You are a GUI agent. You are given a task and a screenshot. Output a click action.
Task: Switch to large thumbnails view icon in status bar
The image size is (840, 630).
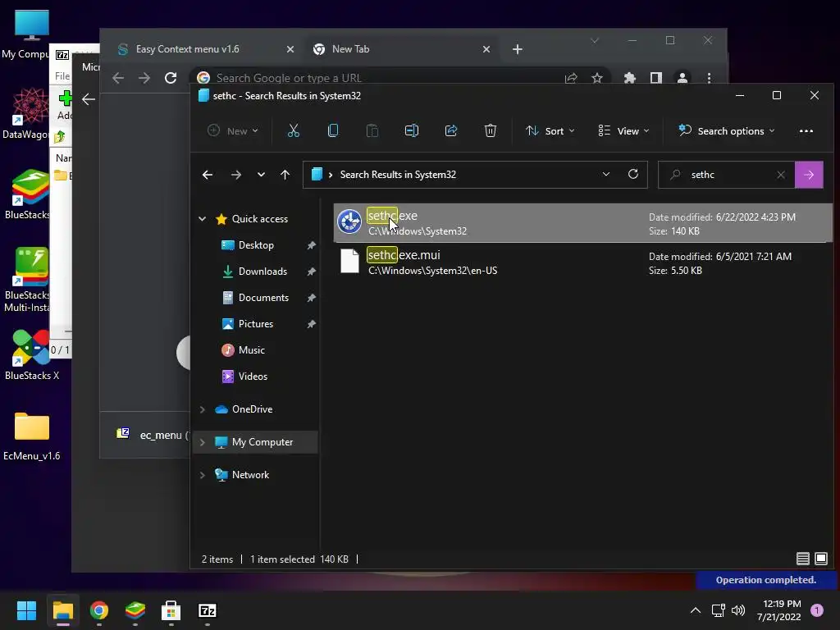click(x=820, y=559)
